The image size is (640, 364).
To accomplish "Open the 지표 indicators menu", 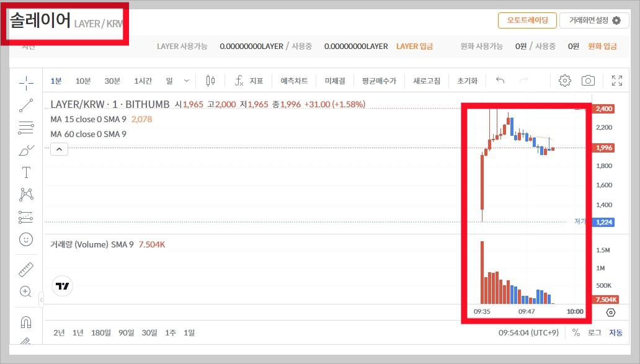I will pyautogui.click(x=249, y=81).
